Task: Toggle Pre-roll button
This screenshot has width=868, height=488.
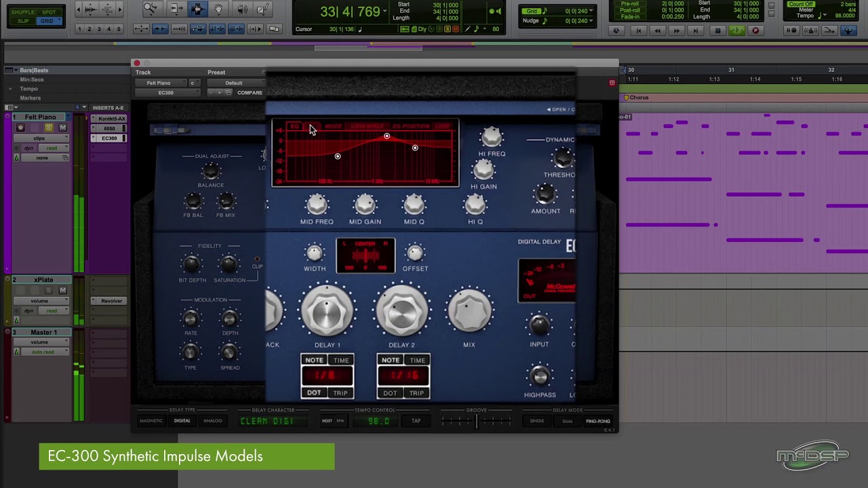Action: point(629,4)
